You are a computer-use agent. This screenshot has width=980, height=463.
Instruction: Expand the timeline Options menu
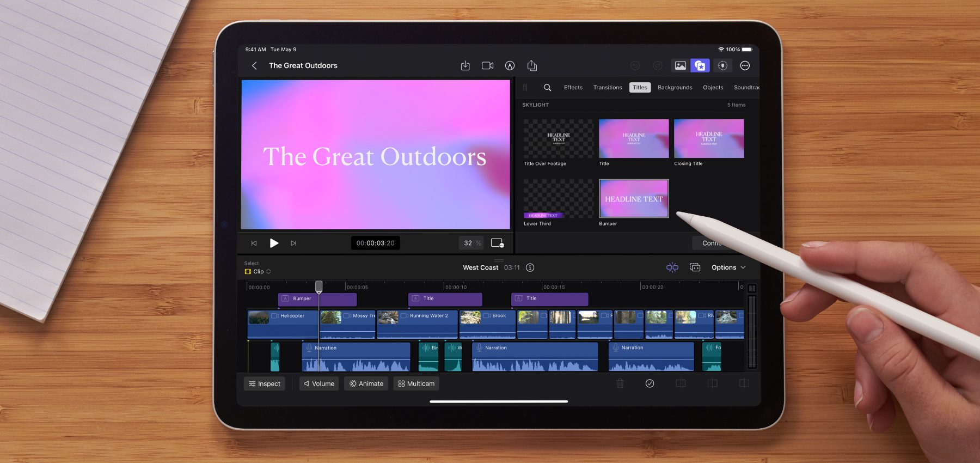point(728,267)
